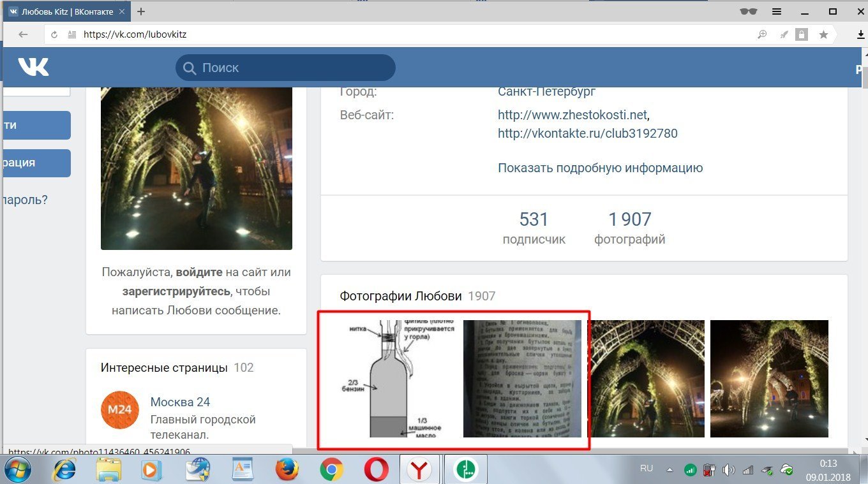
Task: Click the VK logo in header
Action: [x=33, y=67]
